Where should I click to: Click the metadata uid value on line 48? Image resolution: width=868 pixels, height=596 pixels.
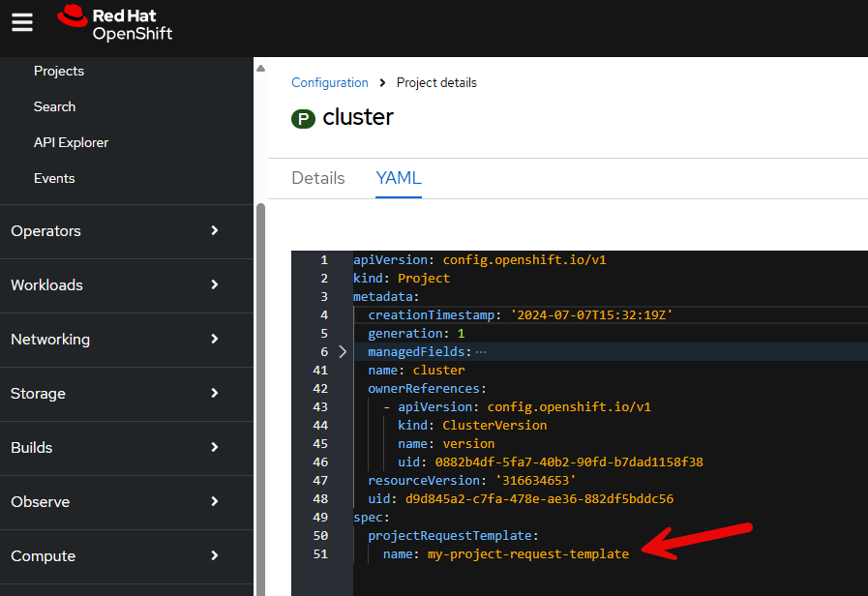[x=539, y=498]
